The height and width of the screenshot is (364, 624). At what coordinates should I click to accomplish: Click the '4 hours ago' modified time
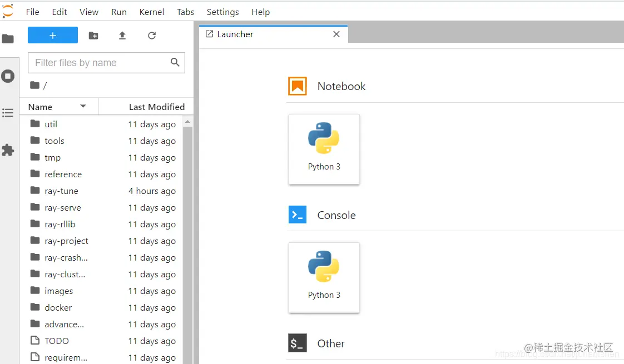[152, 191]
